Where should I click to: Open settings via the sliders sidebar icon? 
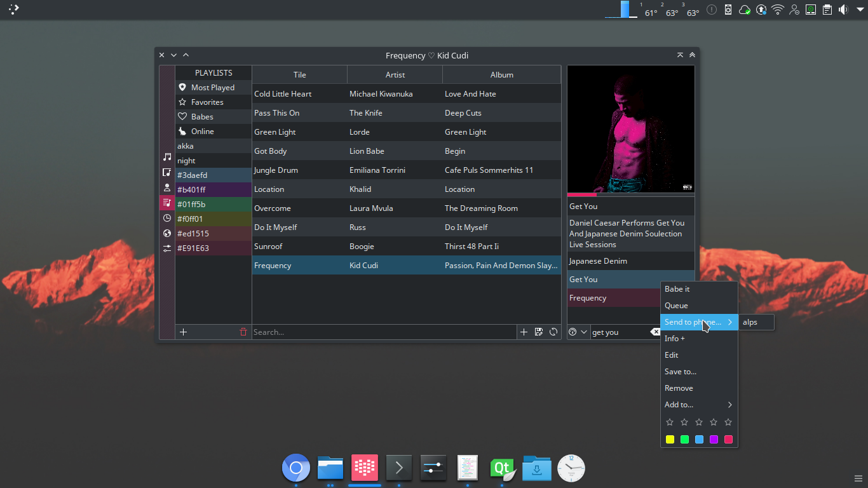[x=167, y=248]
